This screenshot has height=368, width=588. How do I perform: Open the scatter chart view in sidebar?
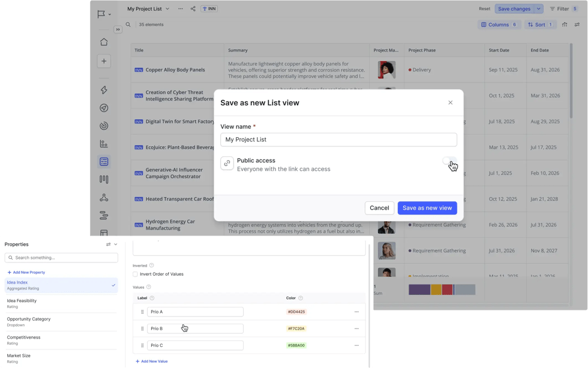tap(104, 144)
